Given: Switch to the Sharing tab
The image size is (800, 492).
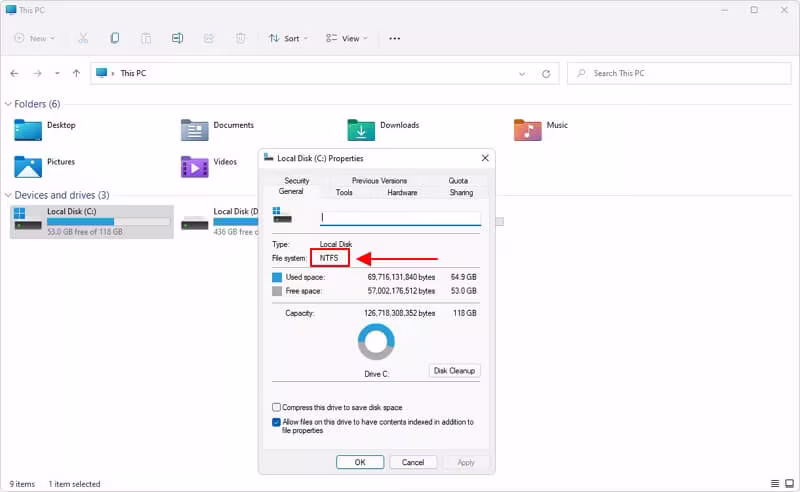Looking at the screenshot, I should click(x=461, y=192).
